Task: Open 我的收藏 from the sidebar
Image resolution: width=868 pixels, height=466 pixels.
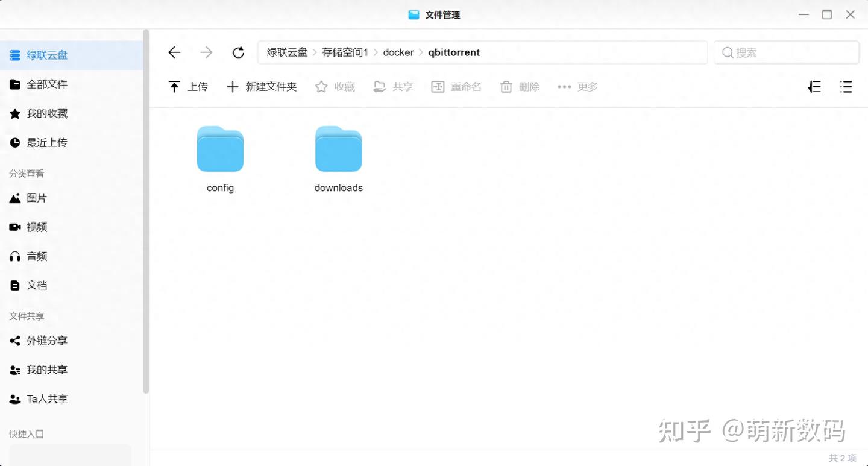Action: tap(42, 113)
